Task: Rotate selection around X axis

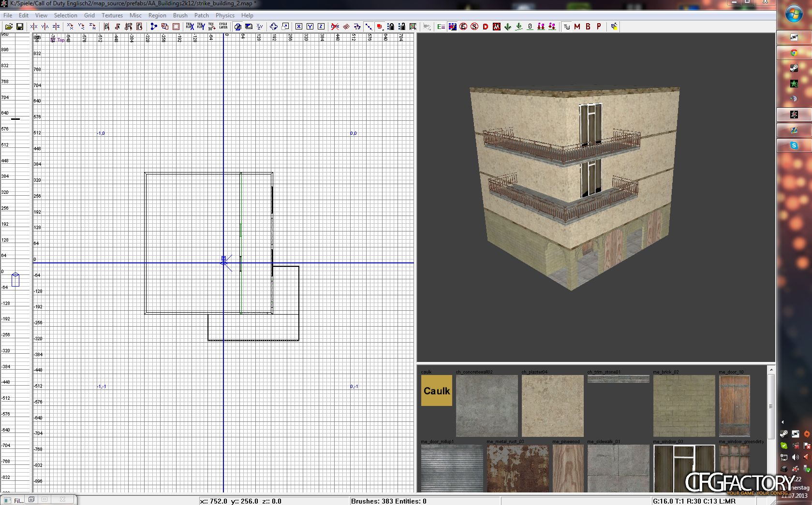Action: click(x=70, y=27)
